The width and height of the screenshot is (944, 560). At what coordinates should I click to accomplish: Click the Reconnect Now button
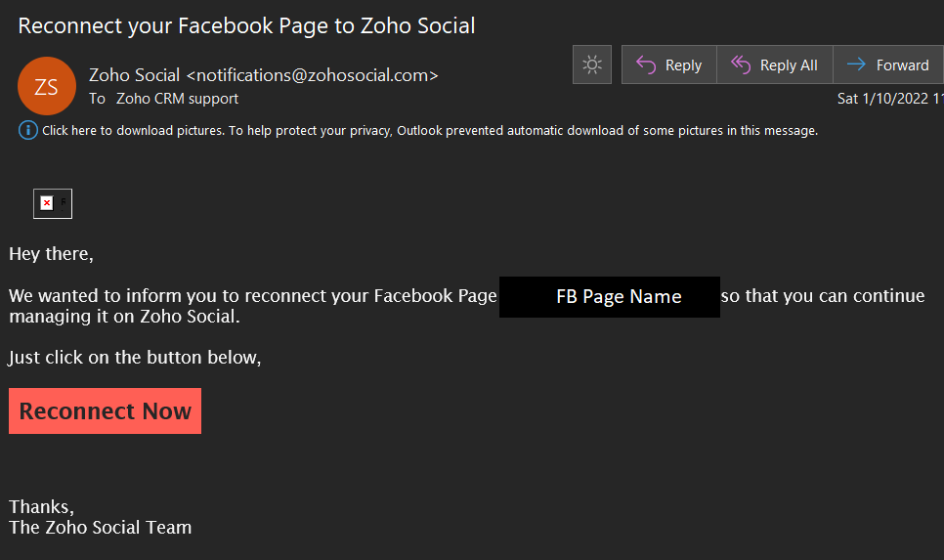click(105, 410)
